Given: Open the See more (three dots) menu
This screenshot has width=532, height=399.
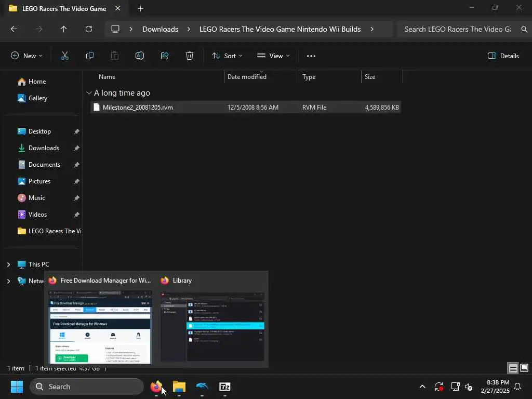Looking at the screenshot, I should 311,56.
